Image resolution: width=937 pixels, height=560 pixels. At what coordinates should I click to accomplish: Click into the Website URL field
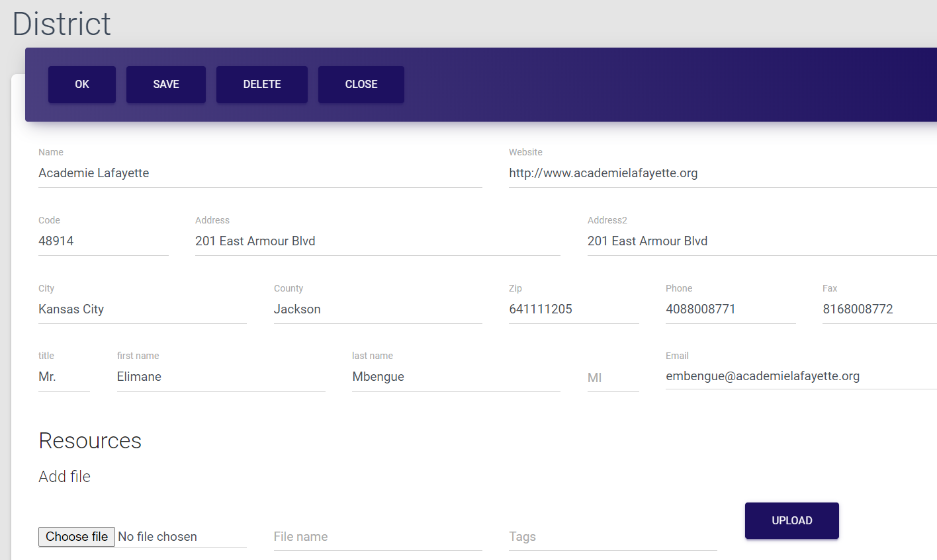(721, 173)
